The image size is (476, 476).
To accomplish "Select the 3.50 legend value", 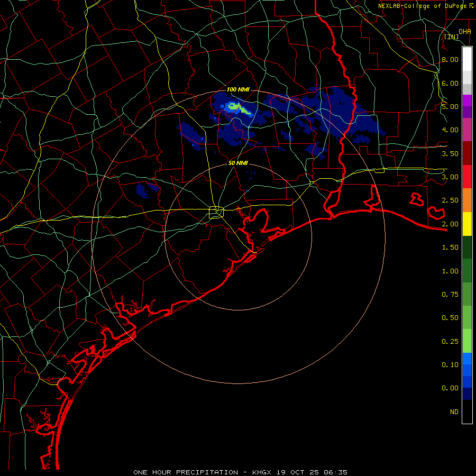I will [450, 153].
